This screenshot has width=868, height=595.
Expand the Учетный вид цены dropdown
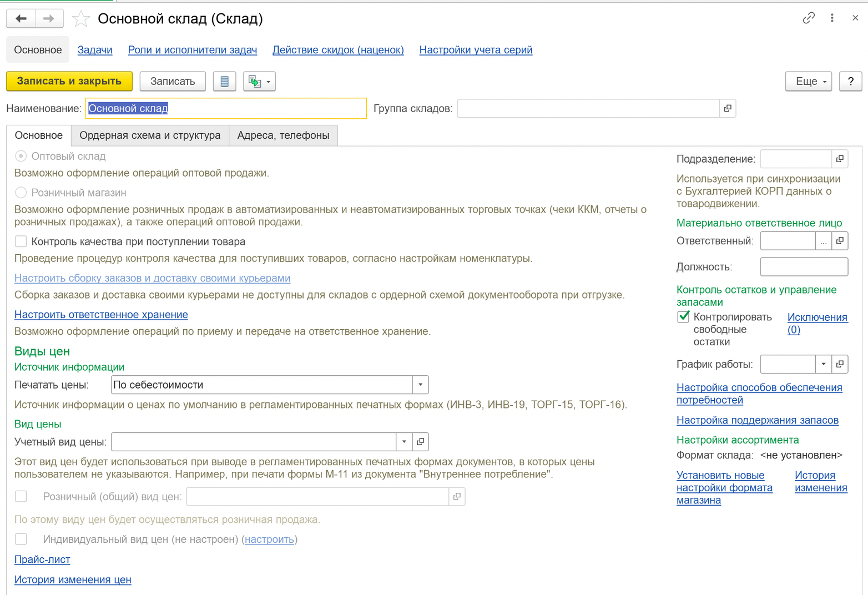click(x=404, y=442)
